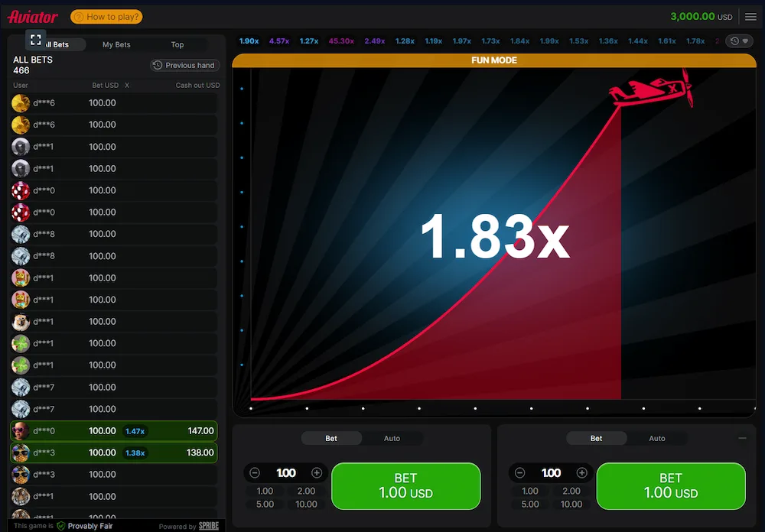Enable Auto mode on right bet panel

pyautogui.click(x=657, y=438)
